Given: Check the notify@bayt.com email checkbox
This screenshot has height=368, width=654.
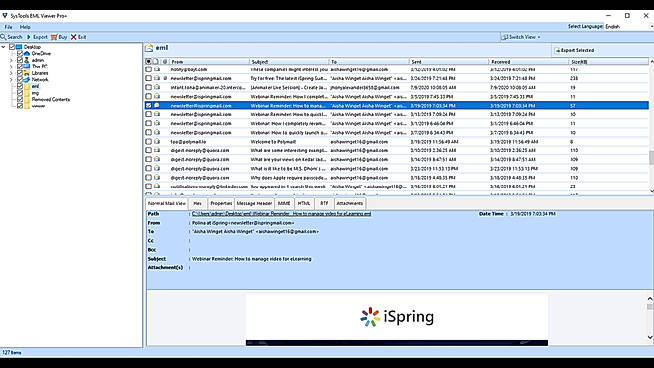Looking at the screenshot, I should (x=148, y=69).
